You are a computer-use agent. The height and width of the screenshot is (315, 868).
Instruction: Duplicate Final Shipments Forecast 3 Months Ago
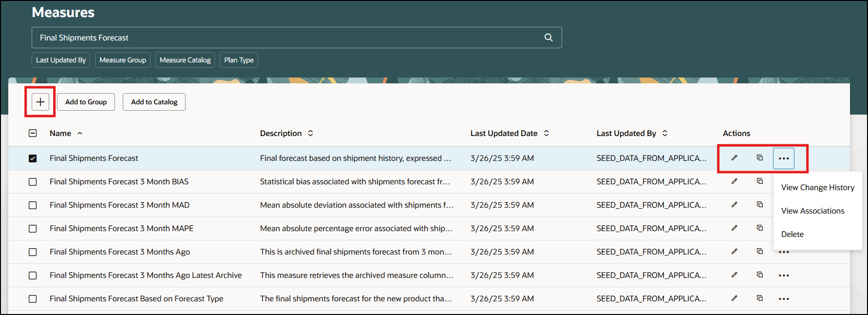[x=760, y=252]
